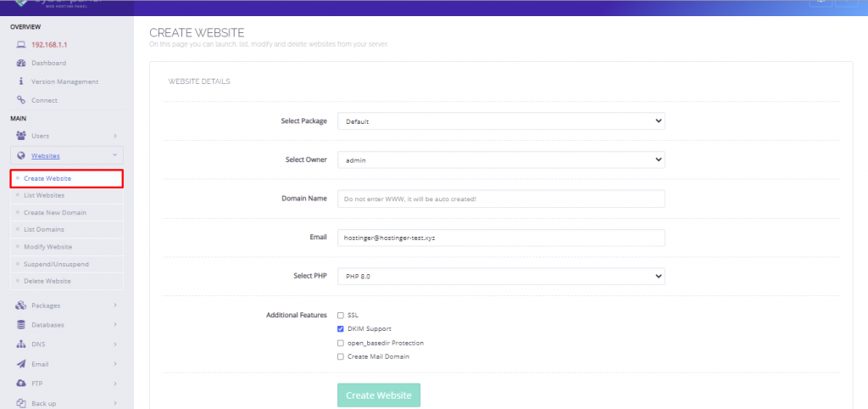This screenshot has height=409, width=868.
Task: Select Create Website in sidebar
Action: point(66,178)
